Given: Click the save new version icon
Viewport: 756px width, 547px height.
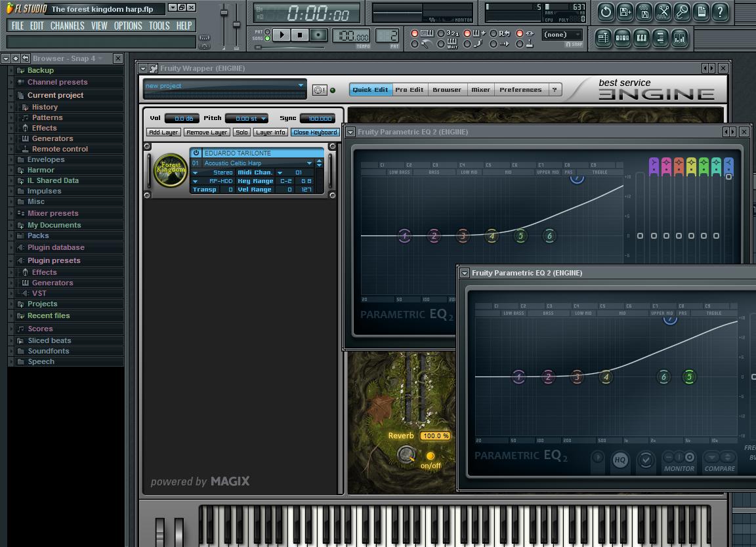Looking at the screenshot, I should click(625, 12).
